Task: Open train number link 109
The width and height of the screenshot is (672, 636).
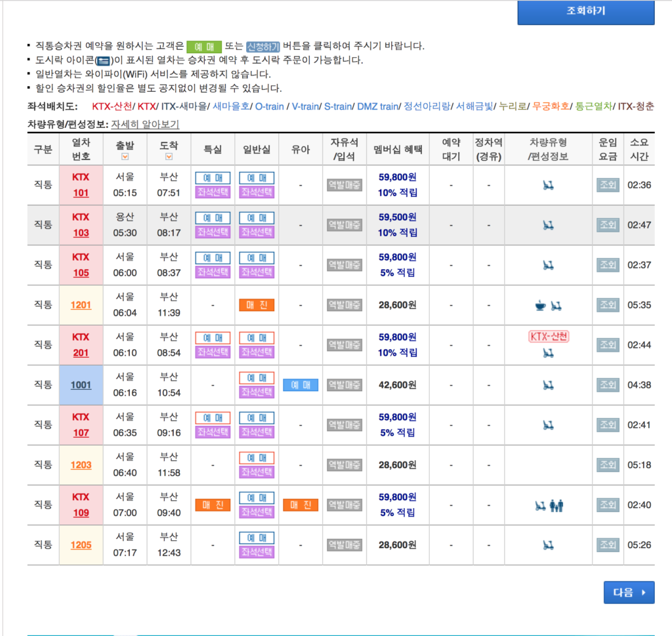Action: click(x=81, y=513)
